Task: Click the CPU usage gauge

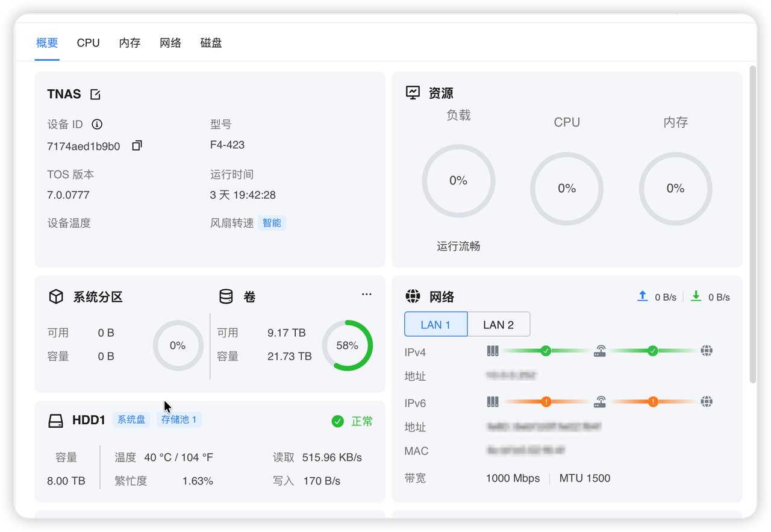Action: click(567, 189)
